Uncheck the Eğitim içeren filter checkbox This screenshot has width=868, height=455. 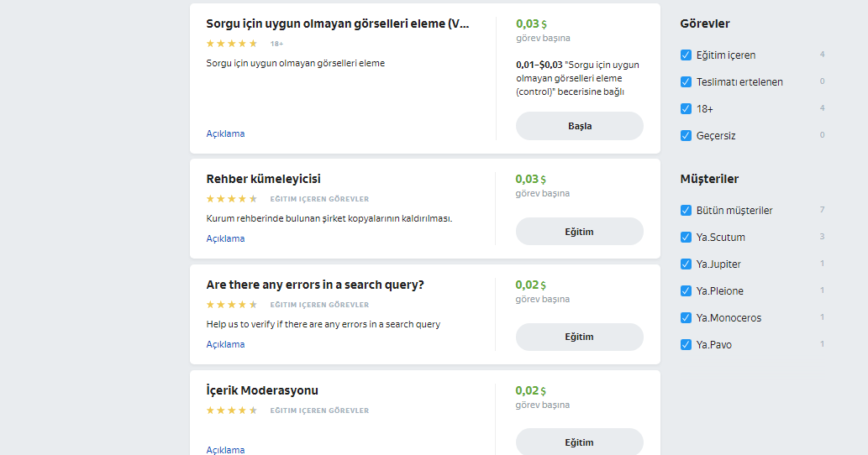click(x=686, y=55)
